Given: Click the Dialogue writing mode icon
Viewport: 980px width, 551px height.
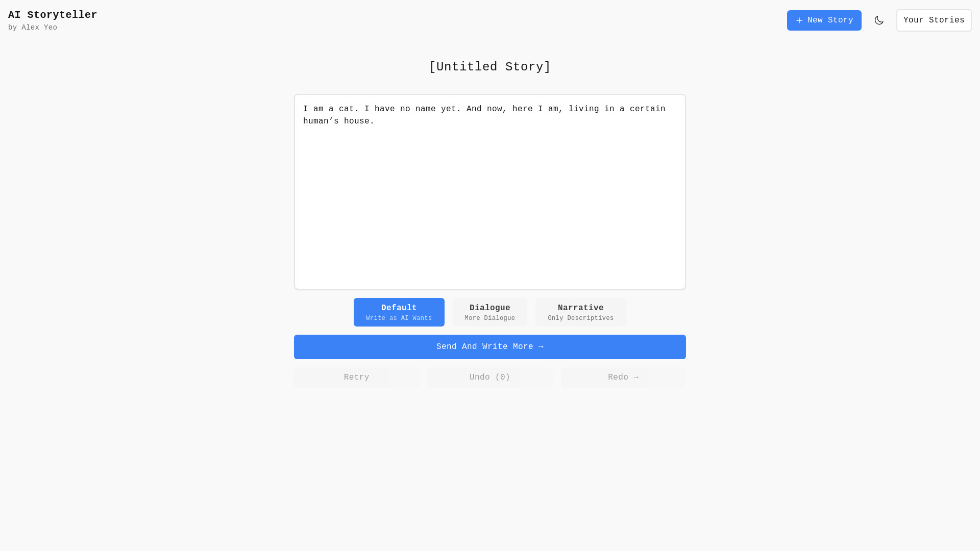Looking at the screenshot, I should coord(489,312).
